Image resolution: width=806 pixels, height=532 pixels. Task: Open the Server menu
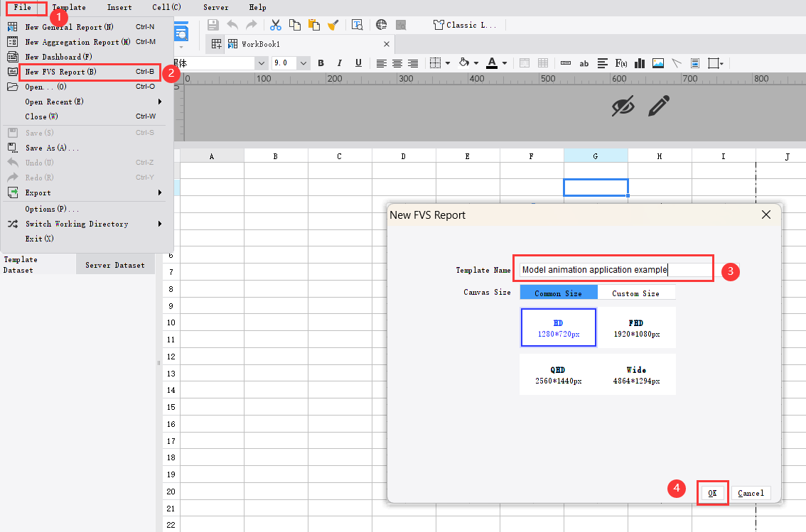click(215, 8)
